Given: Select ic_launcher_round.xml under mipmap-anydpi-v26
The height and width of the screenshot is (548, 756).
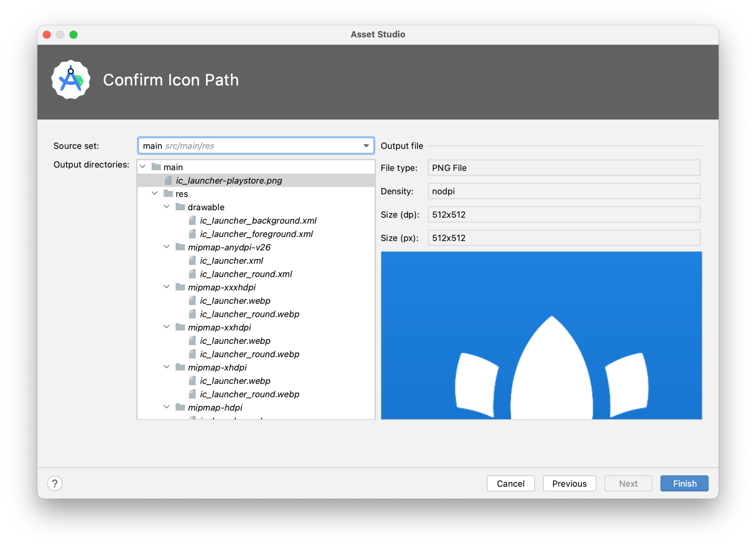Looking at the screenshot, I should click(246, 274).
